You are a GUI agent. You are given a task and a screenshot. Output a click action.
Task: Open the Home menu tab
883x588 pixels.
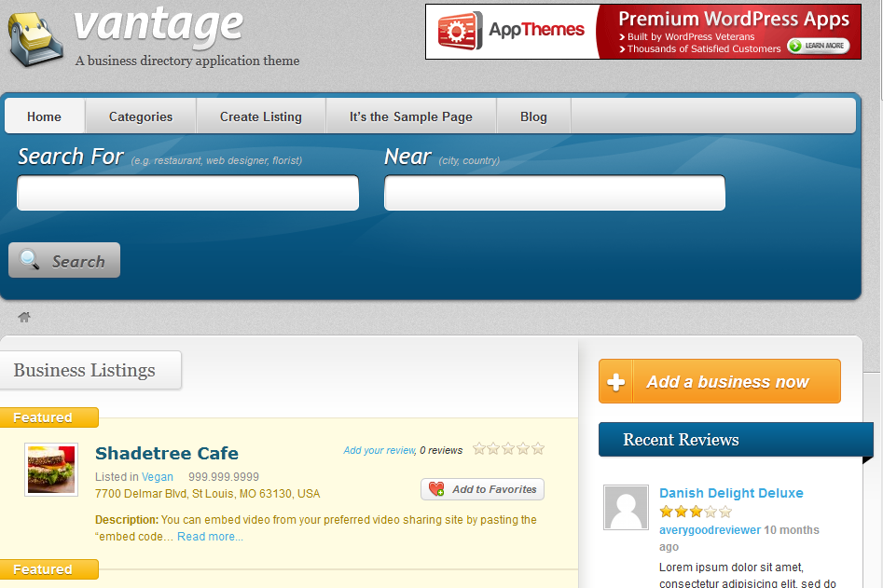coord(45,116)
